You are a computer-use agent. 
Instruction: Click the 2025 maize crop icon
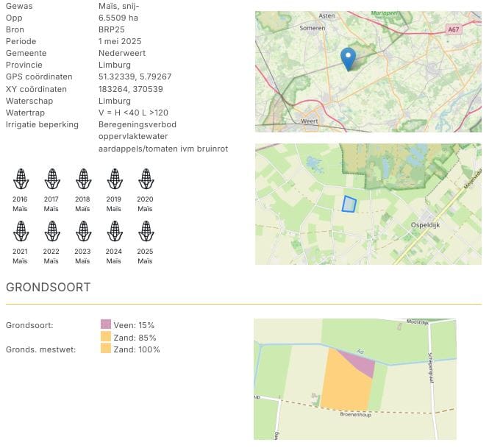146,231
